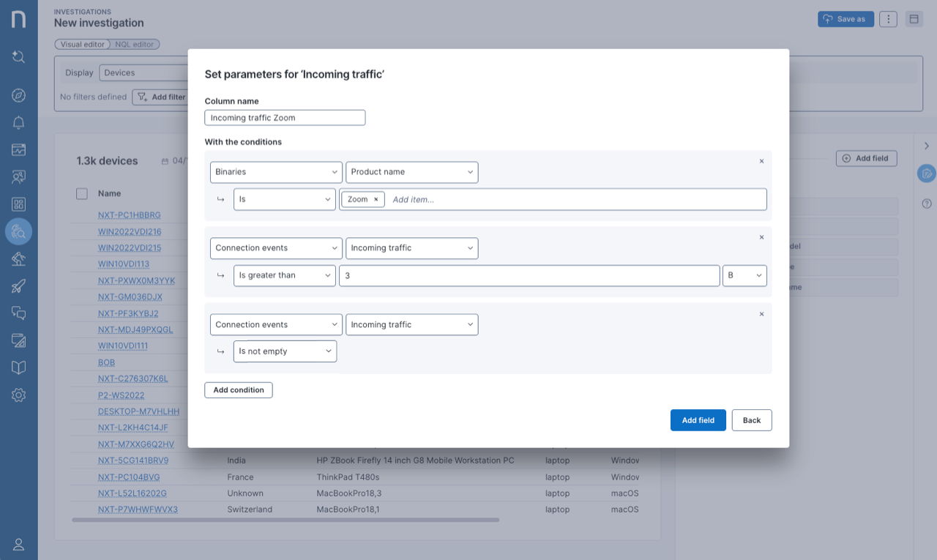Open the compass explore icon in the sidebar
Image resolution: width=937 pixels, height=560 pixels.
click(18, 95)
